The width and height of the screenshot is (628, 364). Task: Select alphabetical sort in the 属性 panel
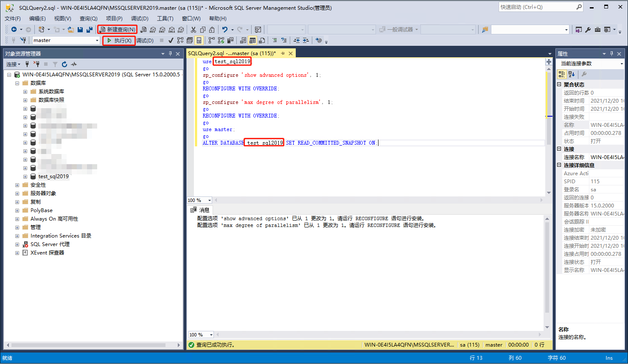click(571, 74)
